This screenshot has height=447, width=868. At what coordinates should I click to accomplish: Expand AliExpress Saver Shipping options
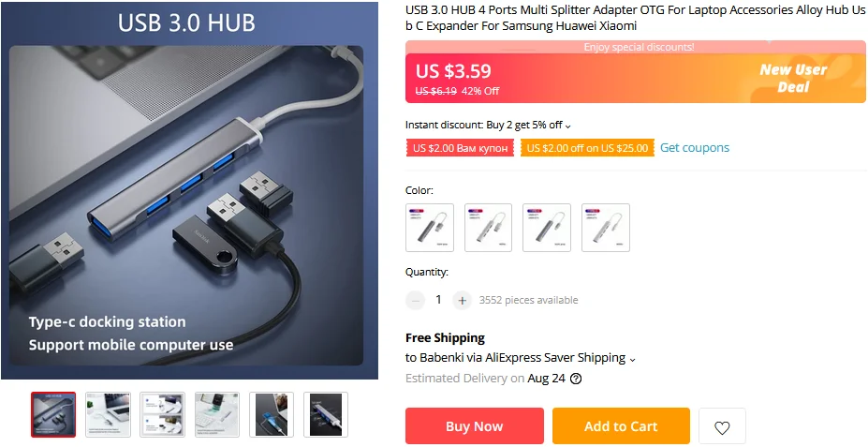632,360
